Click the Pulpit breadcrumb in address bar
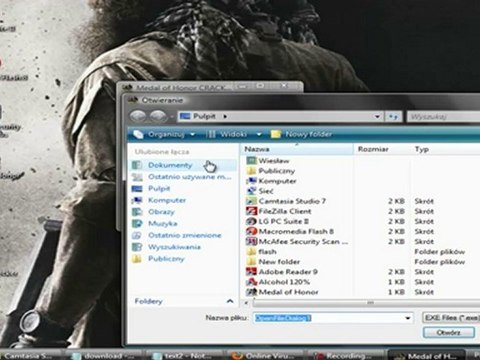 [x=204, y=116]
